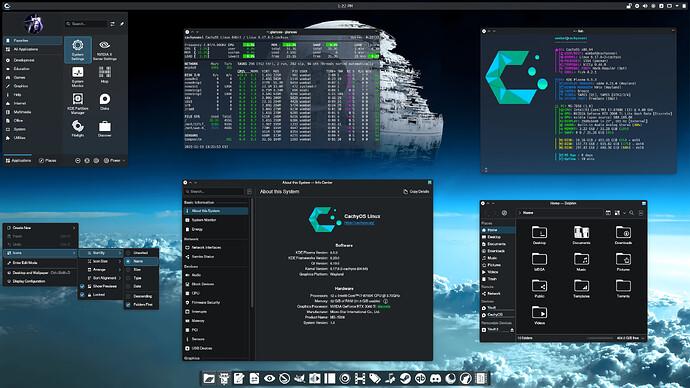Toggle Folders First checkbox

[x=128, y=304]
